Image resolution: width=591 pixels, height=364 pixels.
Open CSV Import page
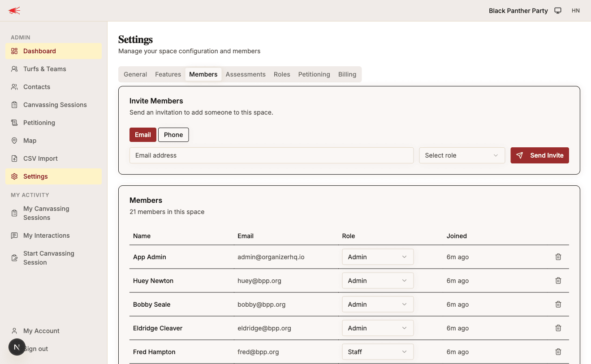(x=54, y=158)
